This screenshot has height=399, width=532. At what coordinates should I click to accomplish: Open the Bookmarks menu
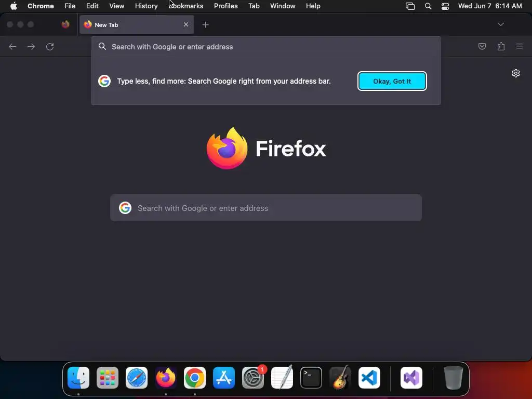coord(186,6)
